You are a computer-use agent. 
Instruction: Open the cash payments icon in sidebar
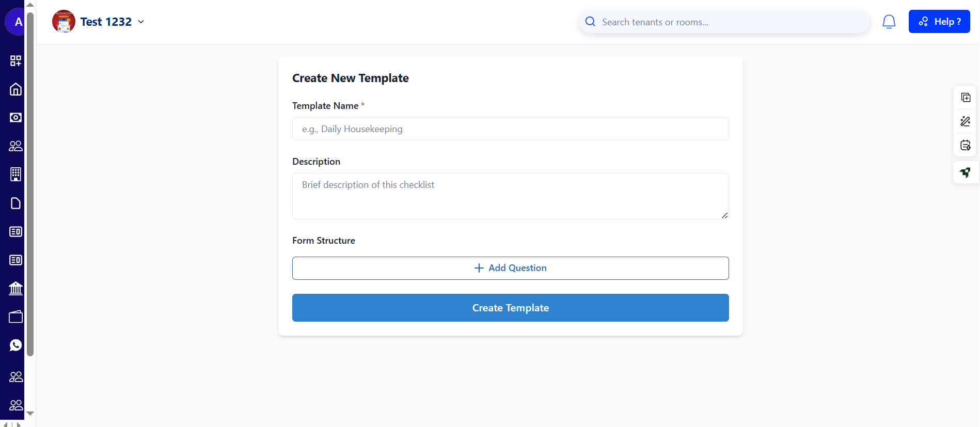click(15, 118)
